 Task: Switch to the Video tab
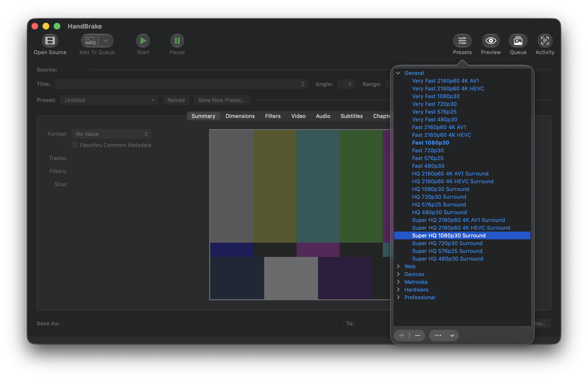tap(298, 116)
